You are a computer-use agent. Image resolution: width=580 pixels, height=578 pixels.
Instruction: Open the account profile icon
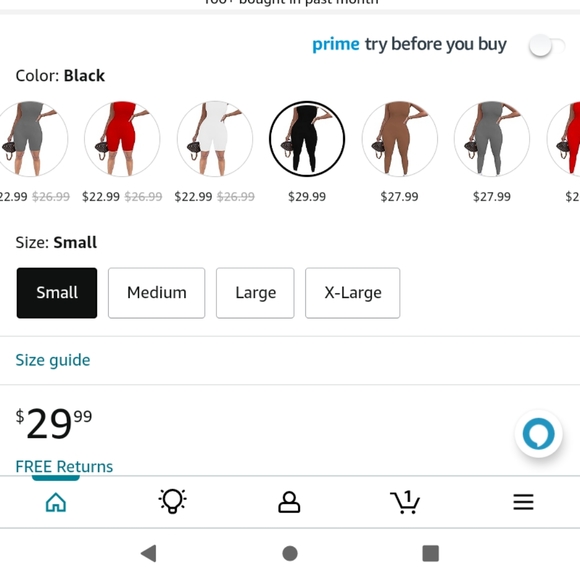[x=289, y=502]
